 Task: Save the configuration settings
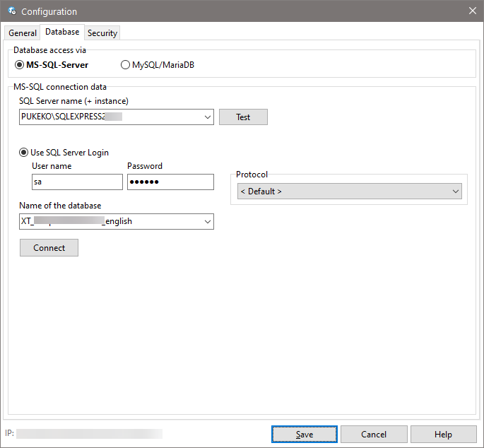point(304,434)
